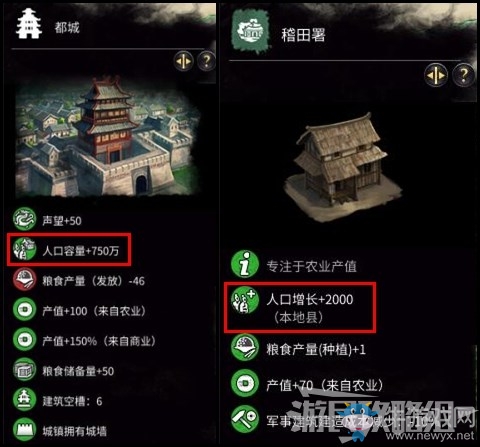
Task: Click the red 粮食产量（发放）-46 icon
Action: [24, 279]
